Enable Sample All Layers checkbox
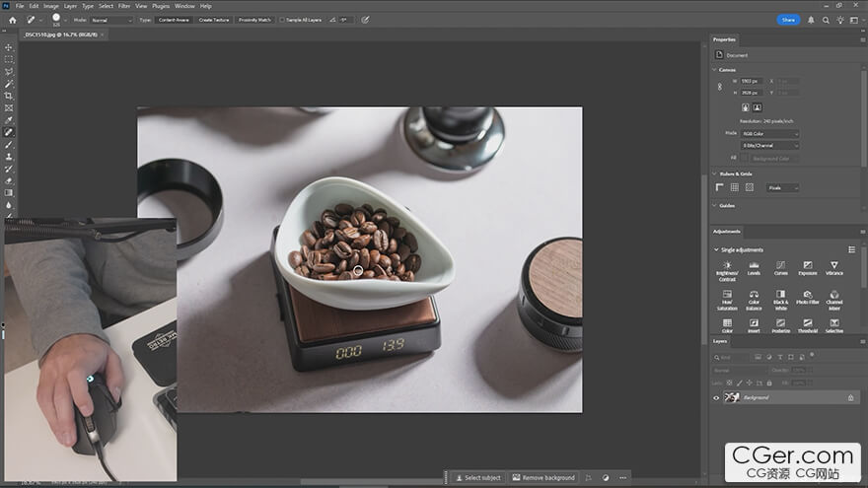Image resolution: width=868 pixels, height=488 pixels. coord(282,20)
